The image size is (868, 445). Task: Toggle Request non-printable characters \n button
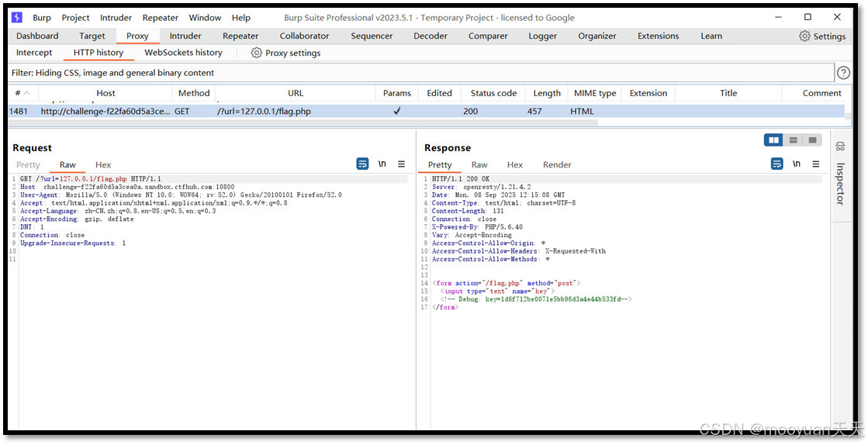(x=382, y=164)
